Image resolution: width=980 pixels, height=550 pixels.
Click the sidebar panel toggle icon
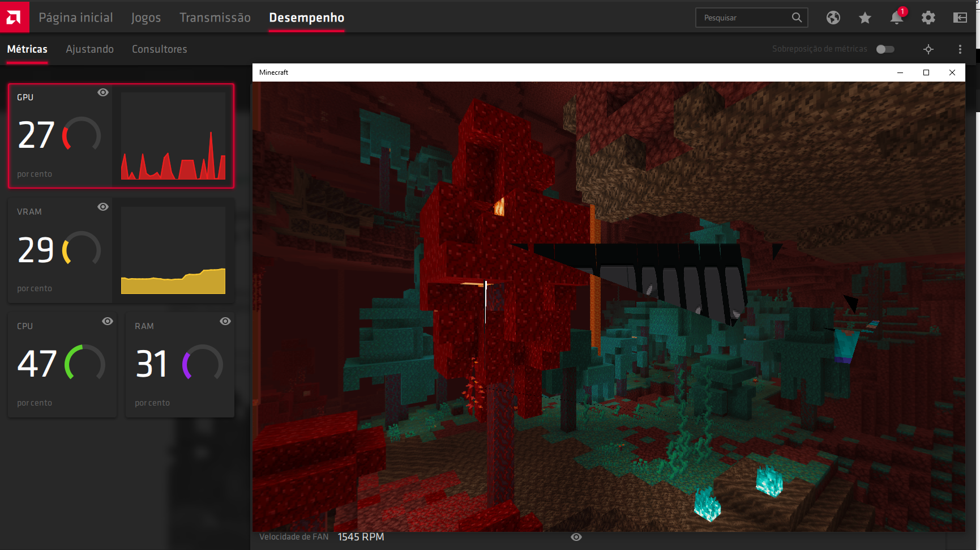click(x=960, y=18)
